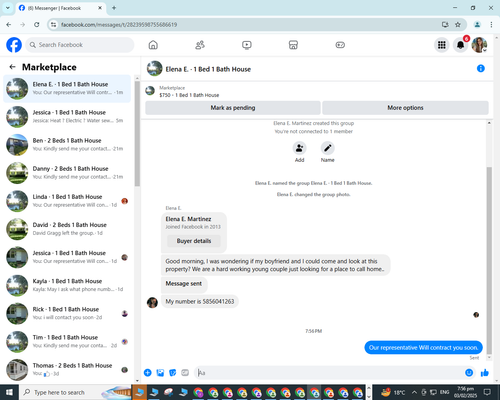Open conversation information icon
The height and width of the screenshot is (400, 500).
tap(481, 68)
